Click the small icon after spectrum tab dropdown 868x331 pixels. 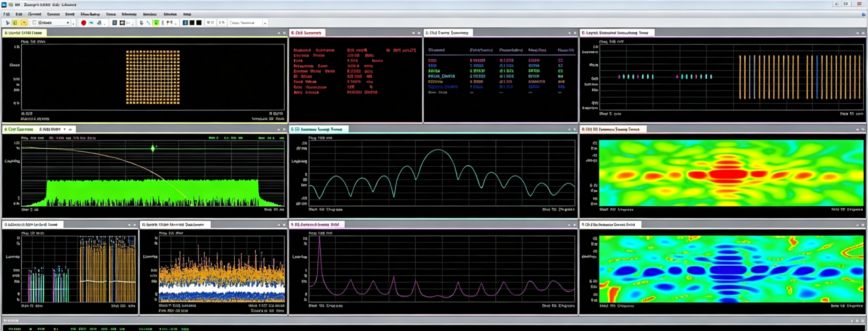pos(70,129)
